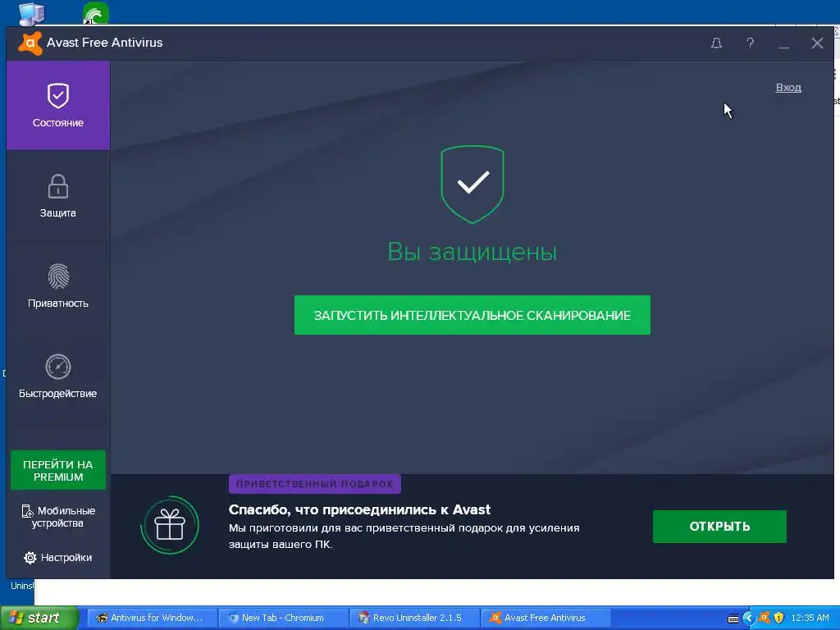
Task: Open the Состояние status tab
Action: pos(58,105)
